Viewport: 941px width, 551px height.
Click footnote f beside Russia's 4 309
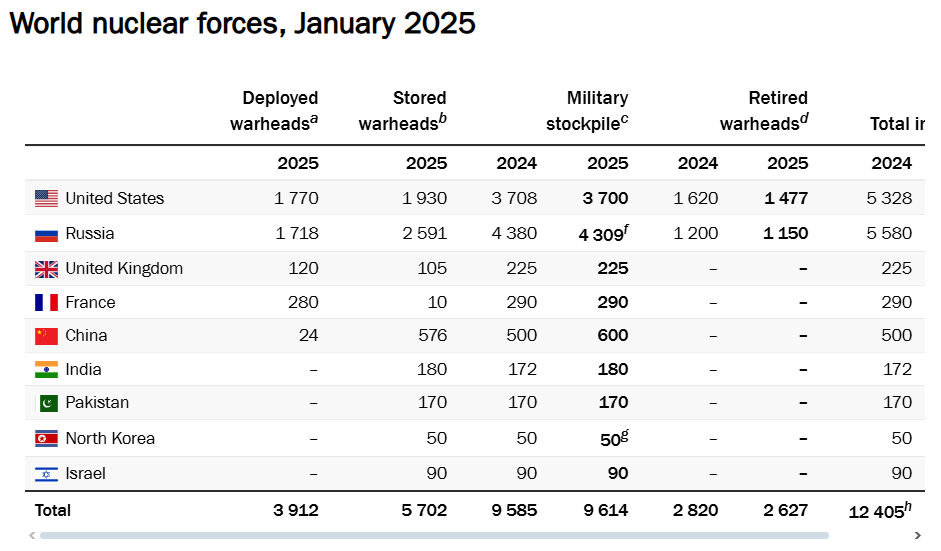point(626,229)
